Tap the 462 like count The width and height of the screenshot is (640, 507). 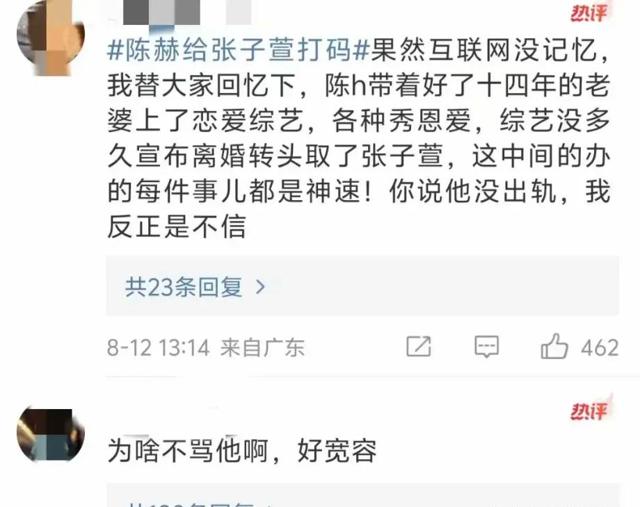[600, 348]
